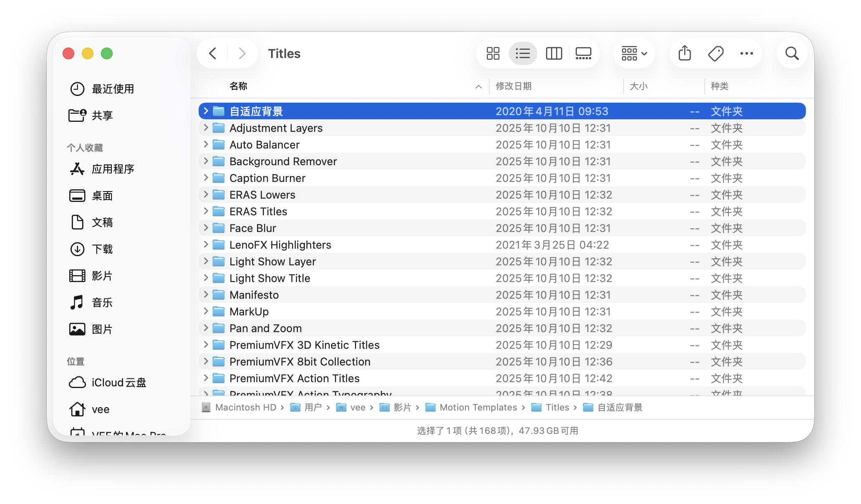Image resolution: width=861 pixels, height=504 pixels.
Task: Switch to gallery view
Action: [x=583, y=53]
